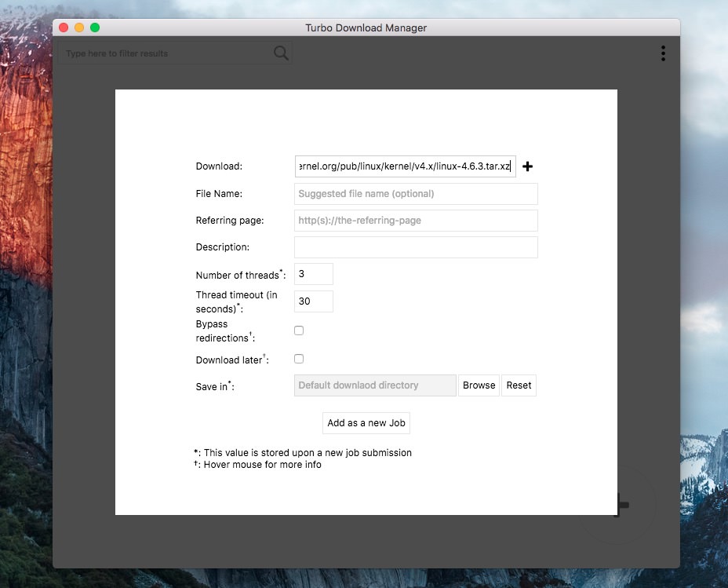Click the Default download directory field
This screenshot has width=728, height=588.
click(x=375, y=385)
